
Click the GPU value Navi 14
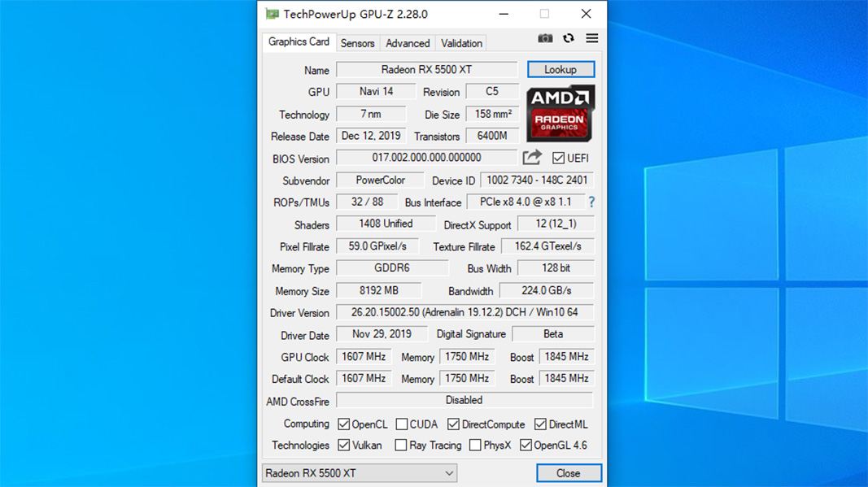pyautogui.click(x=377, y=91)
